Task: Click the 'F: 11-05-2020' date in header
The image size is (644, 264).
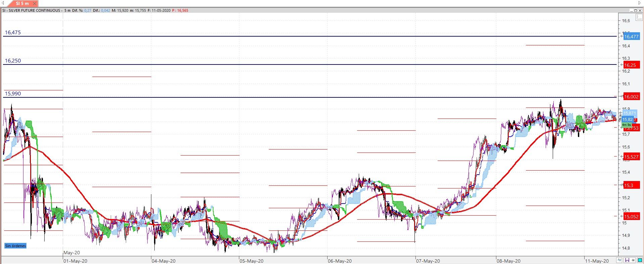Action: point(159,10)
